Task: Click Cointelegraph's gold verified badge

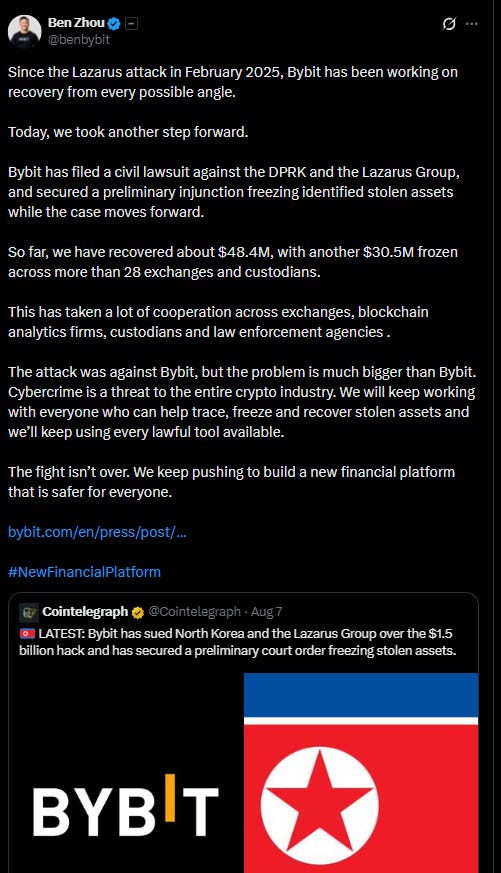Action: point(137,612)
